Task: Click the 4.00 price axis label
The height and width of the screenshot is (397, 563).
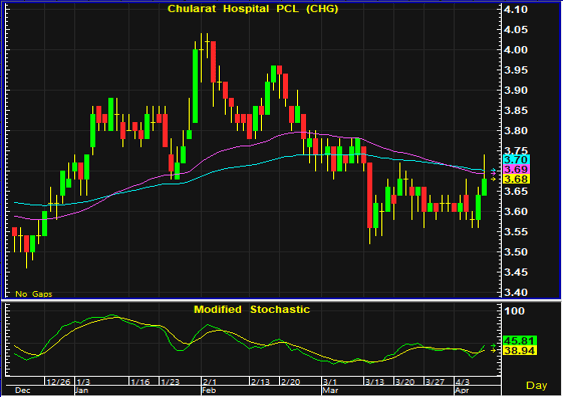Action: (516, 50)
